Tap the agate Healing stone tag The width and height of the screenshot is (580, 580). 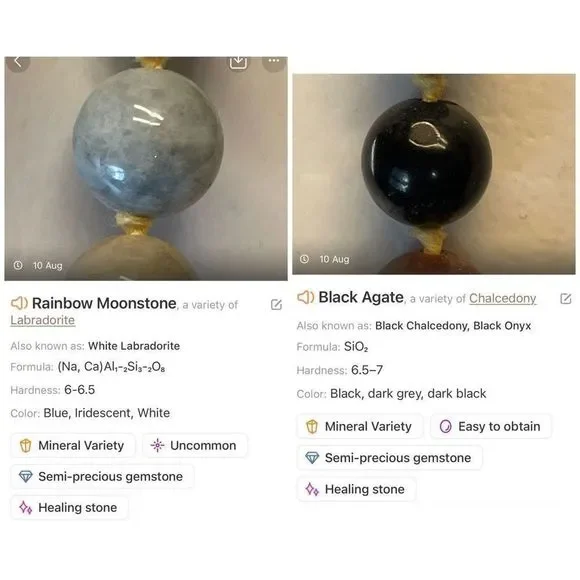click(x=357, y=489)
